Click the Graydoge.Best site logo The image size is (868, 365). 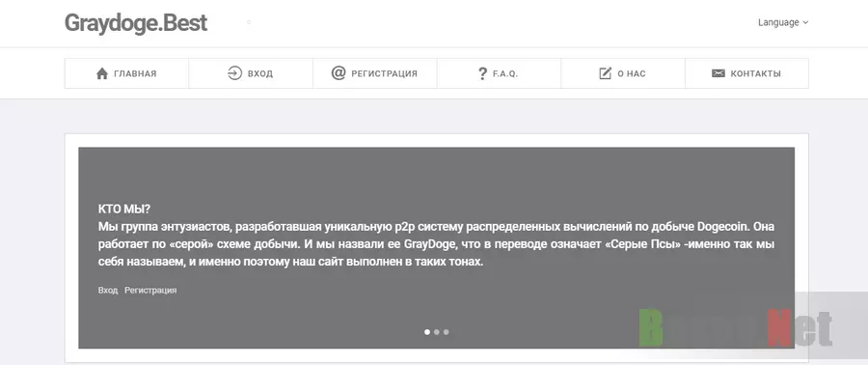tap(136, 23)
